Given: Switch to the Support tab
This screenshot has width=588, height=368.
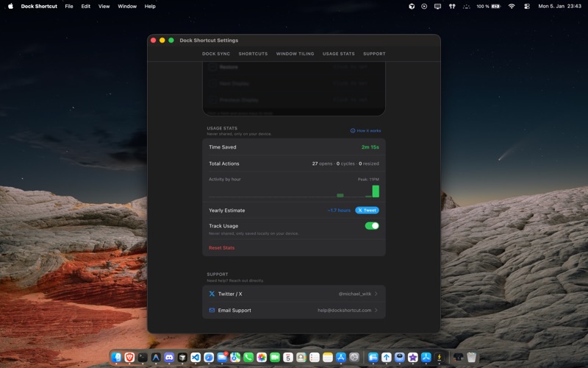Looking at the screenshot, I should click(374, 54).
